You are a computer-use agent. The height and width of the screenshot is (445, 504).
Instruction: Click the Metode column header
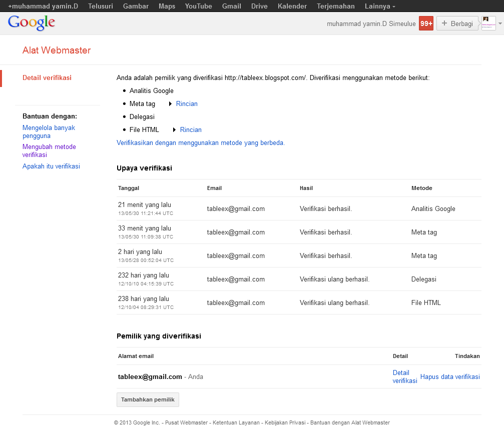pyautogui.click(x=422, y=188)
